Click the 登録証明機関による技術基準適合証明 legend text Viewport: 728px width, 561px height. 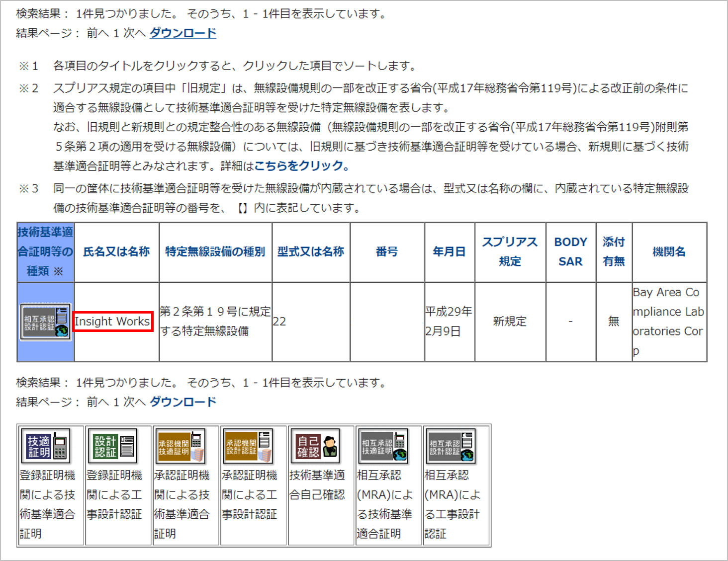point(47,504)
